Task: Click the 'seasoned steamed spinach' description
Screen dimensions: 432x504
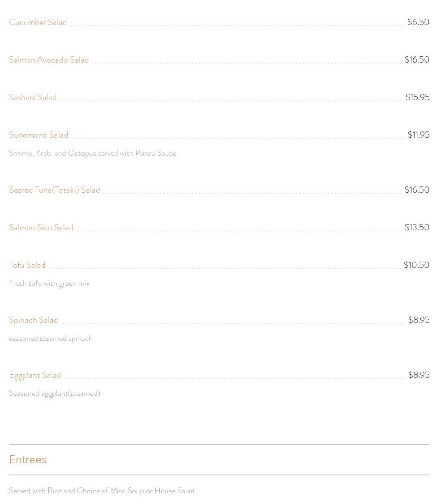Action: point(51,339)
